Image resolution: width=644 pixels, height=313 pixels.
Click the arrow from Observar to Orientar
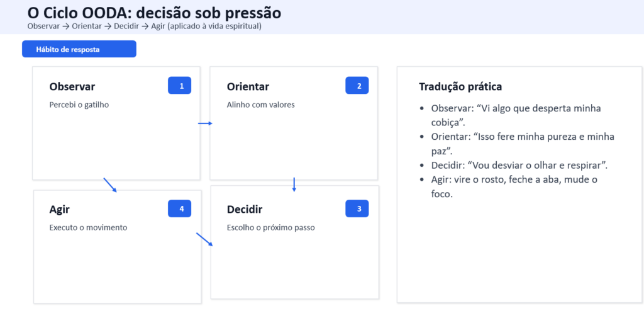[205, 123]
